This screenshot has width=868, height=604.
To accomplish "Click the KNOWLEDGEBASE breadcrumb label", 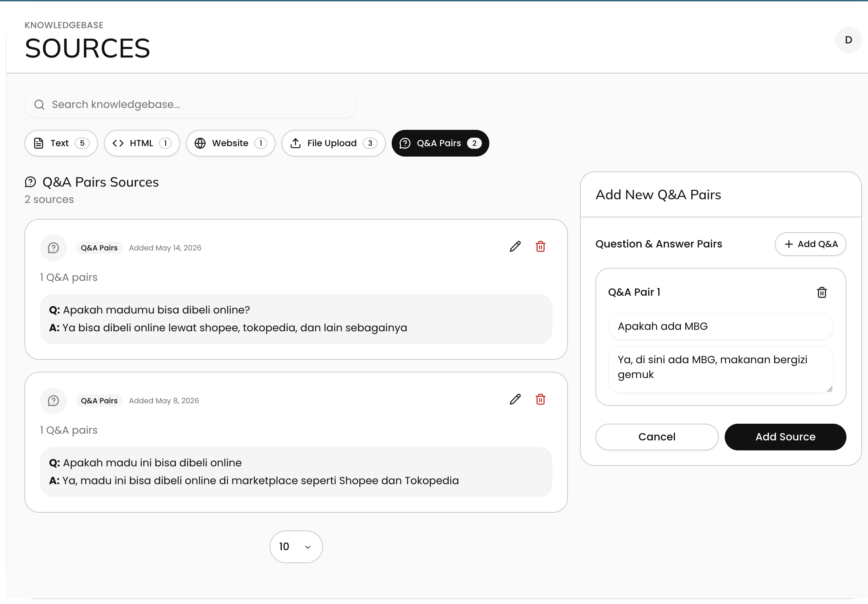I will point(64,25).
